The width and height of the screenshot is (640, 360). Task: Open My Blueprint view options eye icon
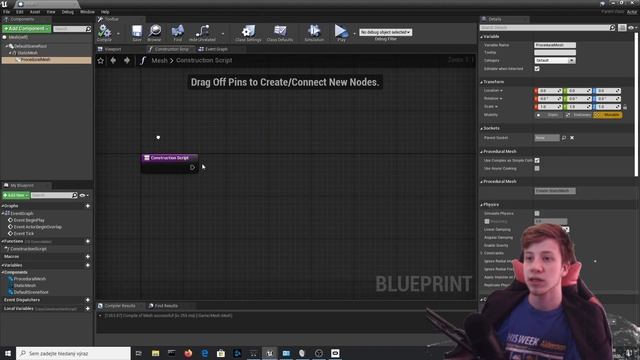point(84,196)
